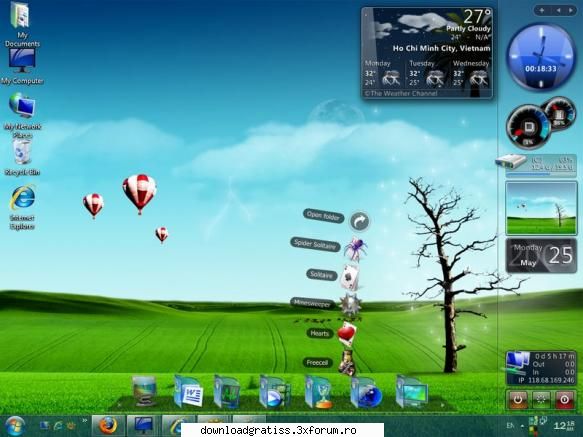
Task: Click the orange standby power button gadget
Action: pos(518,400)
